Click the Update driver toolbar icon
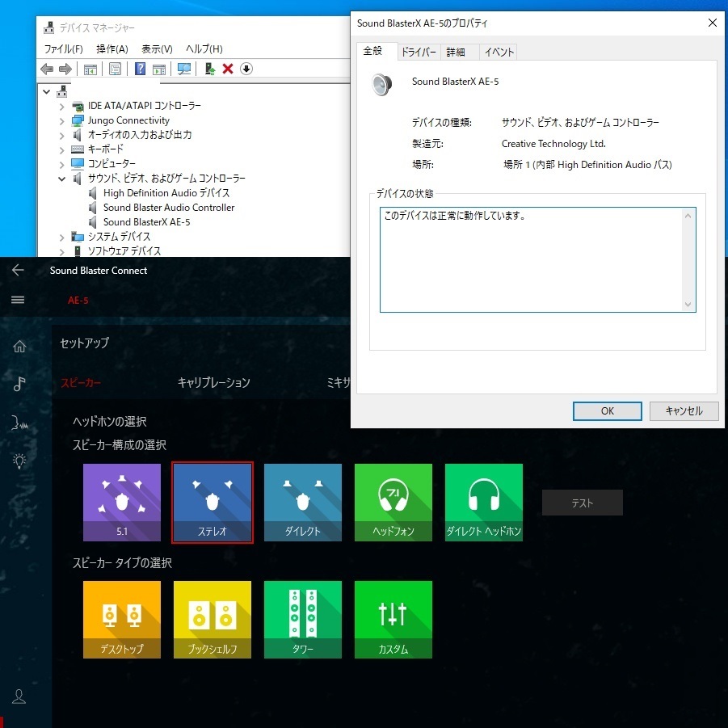728x728 pixels. pyautogui.click(x=209, y=69)
